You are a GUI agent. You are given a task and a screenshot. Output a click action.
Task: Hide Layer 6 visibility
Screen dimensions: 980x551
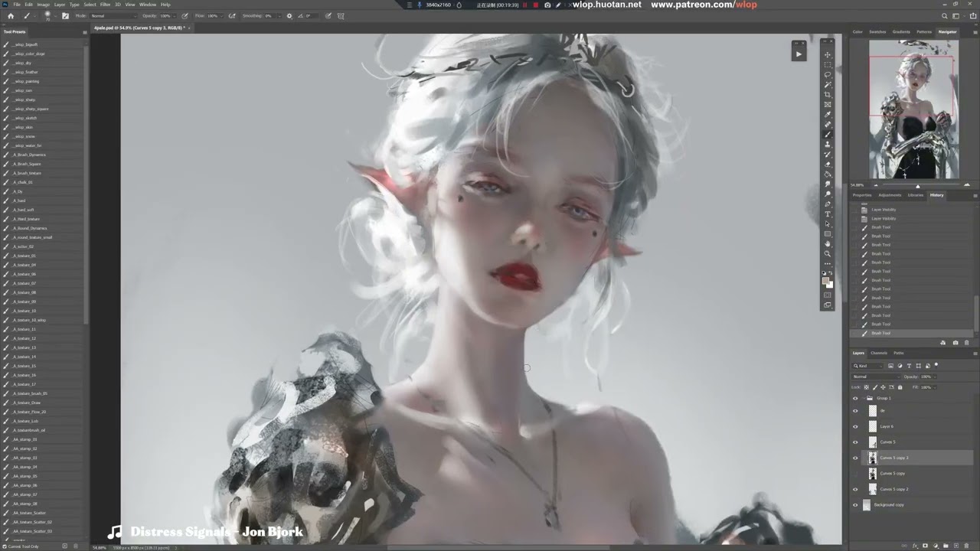pos(855,426)
